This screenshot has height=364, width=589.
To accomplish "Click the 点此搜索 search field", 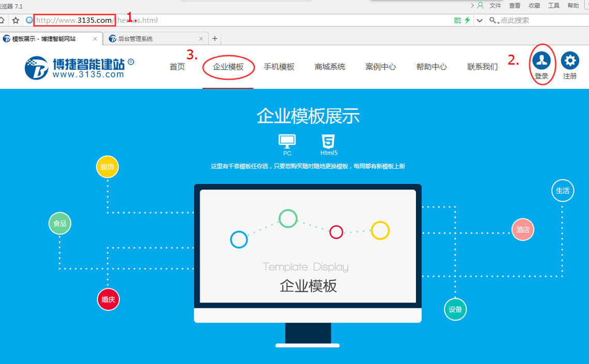I will [x=537, y=20].
